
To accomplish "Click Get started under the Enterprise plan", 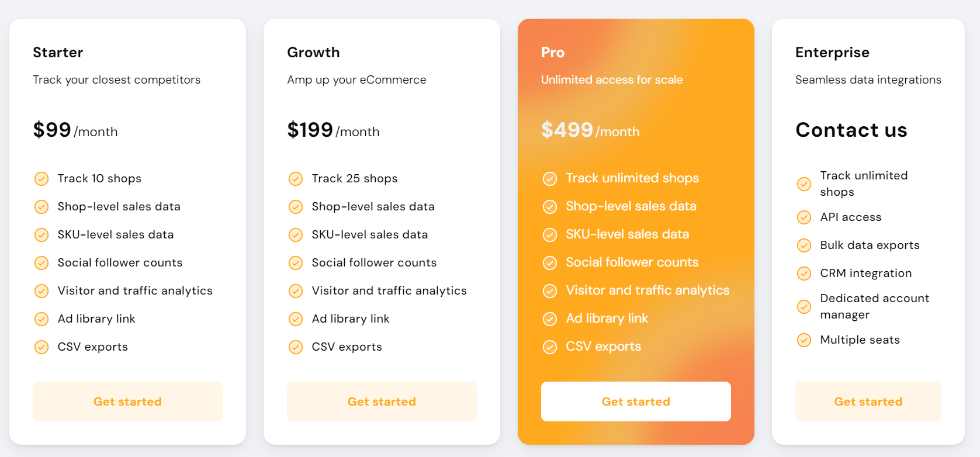I will point(868,401).
